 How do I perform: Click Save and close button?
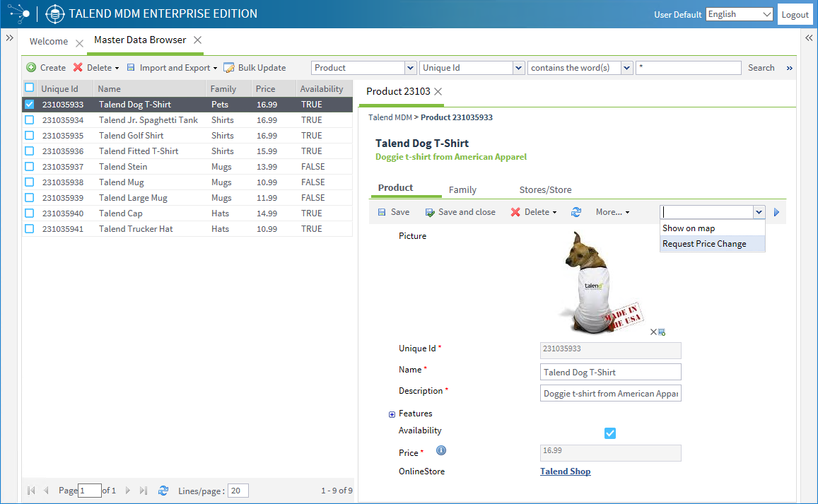coord(460,212)
